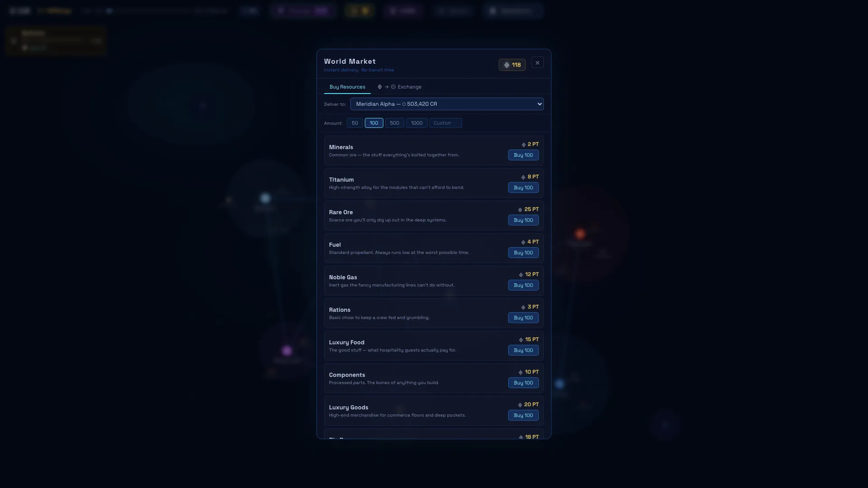868x488 pixels.
Task: Click the Noble Gas 12 PT price icon
Action: pos(521,275)
